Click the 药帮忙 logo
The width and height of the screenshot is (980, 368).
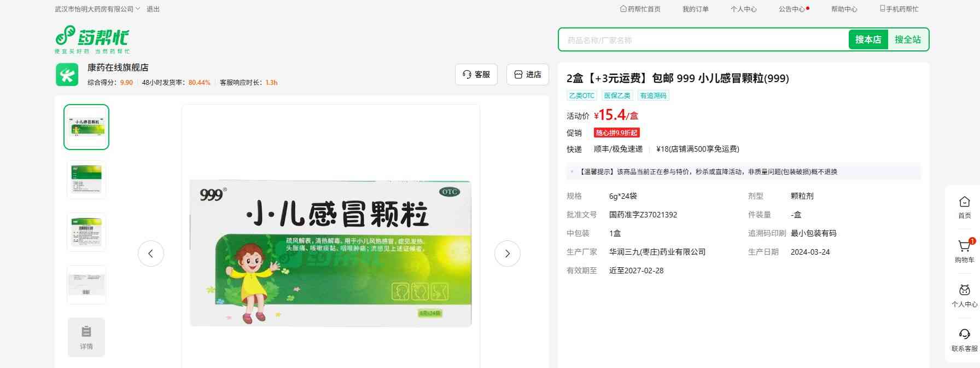pos(92,39)
